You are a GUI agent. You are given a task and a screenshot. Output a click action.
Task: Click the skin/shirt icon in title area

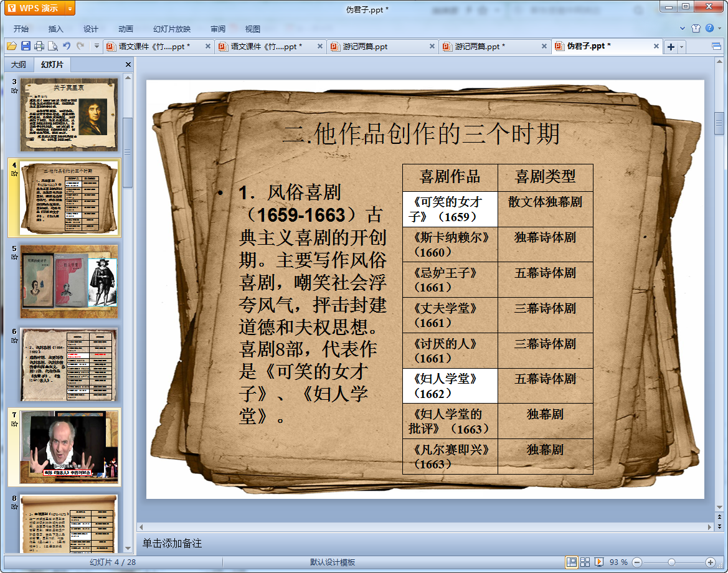tap(696, 28)
